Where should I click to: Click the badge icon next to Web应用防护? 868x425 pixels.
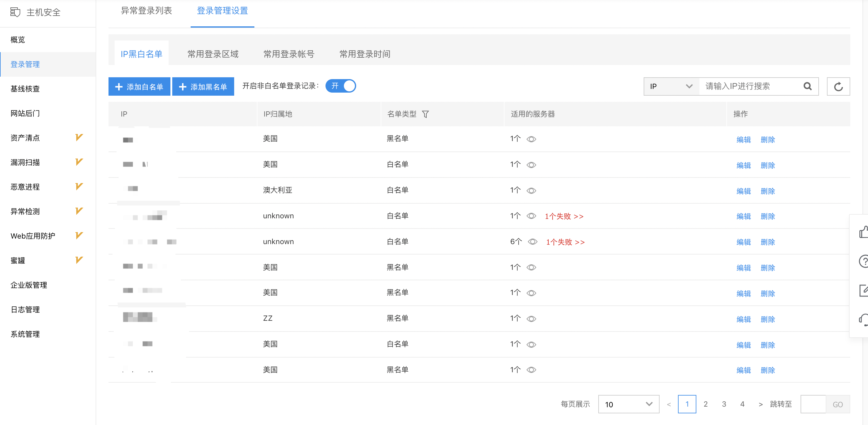(x=79, y=235)
